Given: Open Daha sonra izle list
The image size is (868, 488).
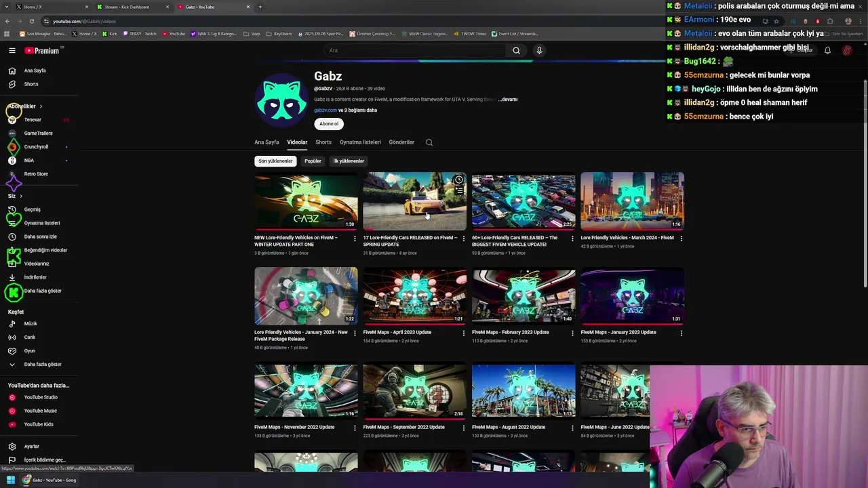Looking at the screenshot, I should pyautogui.click(x=40, y=237).
